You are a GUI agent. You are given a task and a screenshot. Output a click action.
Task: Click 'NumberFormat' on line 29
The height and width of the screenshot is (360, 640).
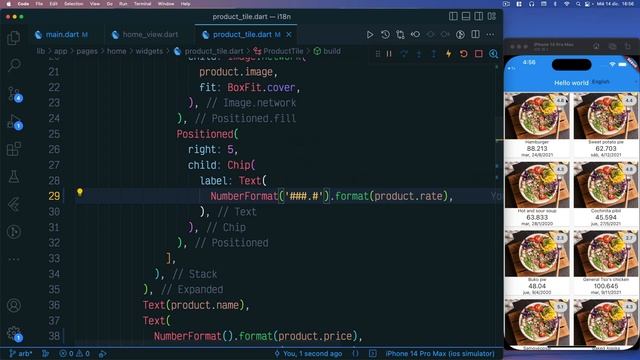(x=244, y=196)
